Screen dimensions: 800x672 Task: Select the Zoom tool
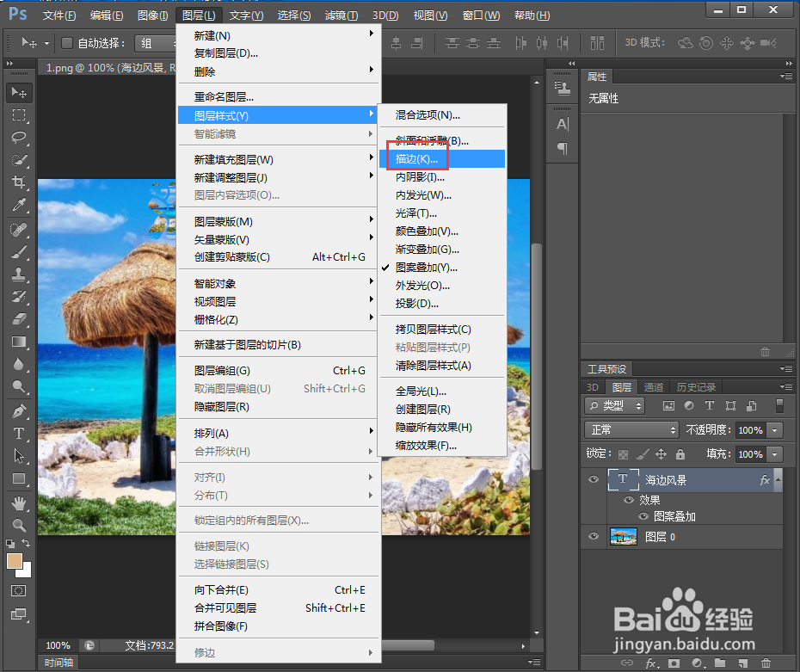(x=19, y=524)
